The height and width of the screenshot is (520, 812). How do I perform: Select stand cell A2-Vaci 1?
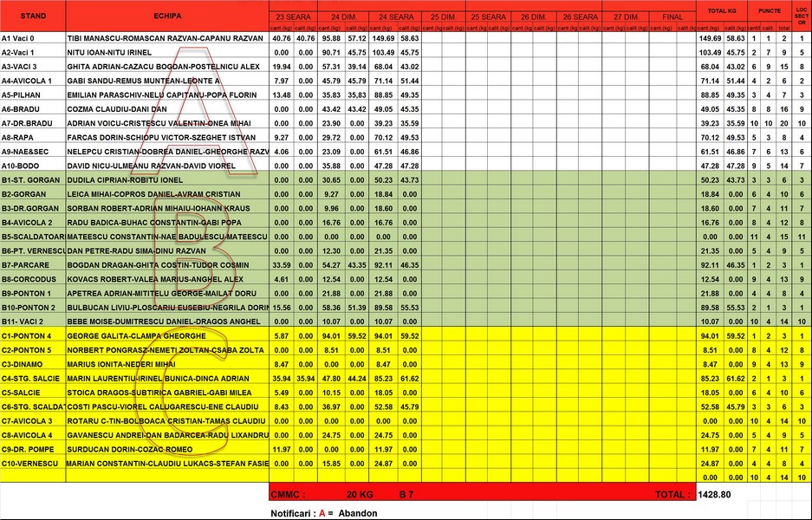[33, 52]
